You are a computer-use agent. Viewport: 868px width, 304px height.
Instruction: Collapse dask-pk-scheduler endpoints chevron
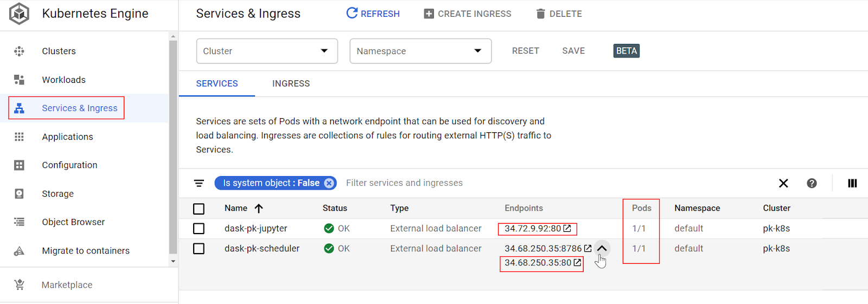tap(602, 248)
